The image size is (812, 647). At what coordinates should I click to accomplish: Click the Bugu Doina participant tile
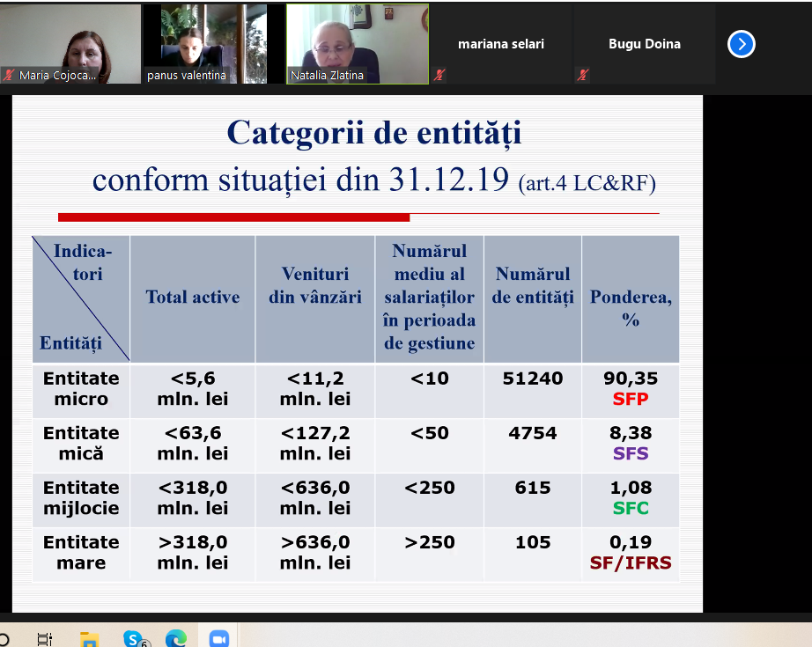(644, 43)
